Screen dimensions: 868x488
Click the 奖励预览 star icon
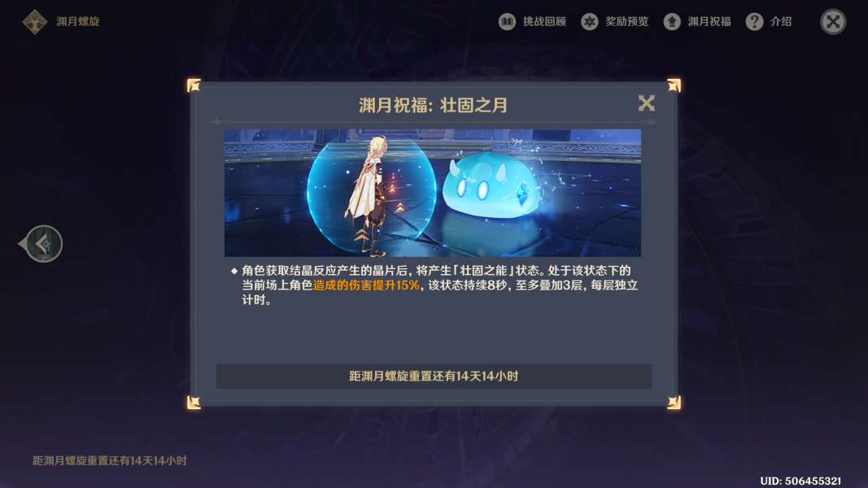click(590, 22)
